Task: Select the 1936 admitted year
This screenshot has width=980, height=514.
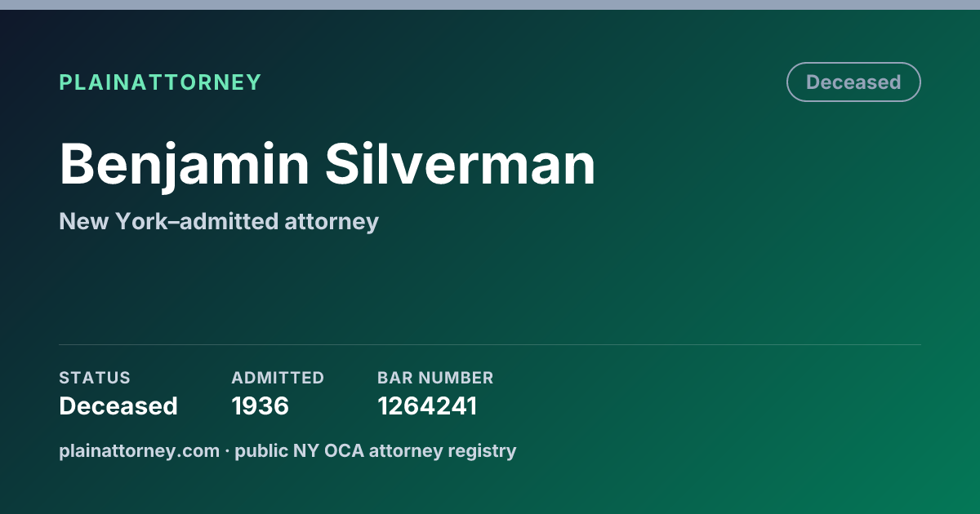Action: (x=261, y=405)
